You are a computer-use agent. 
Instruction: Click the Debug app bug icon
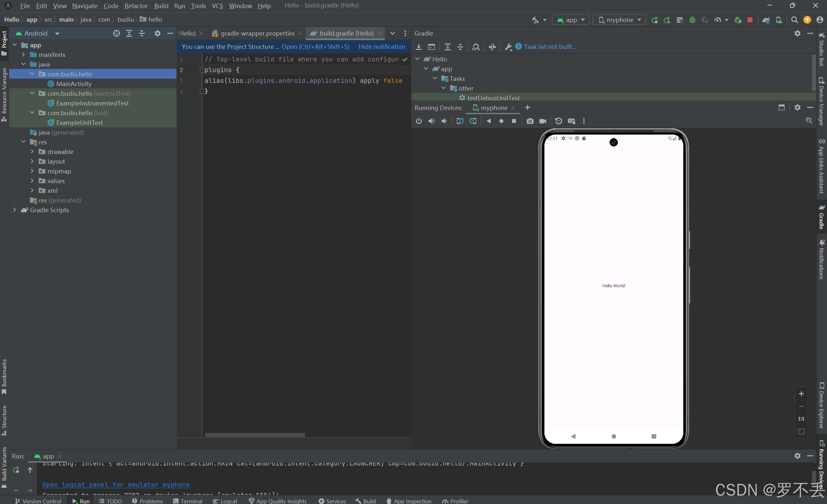[692, 20]
